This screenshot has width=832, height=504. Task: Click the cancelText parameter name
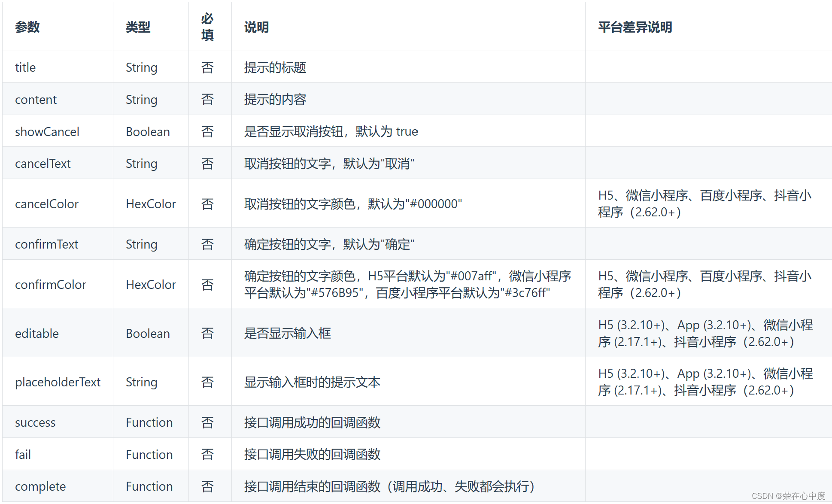click(43, 163)
